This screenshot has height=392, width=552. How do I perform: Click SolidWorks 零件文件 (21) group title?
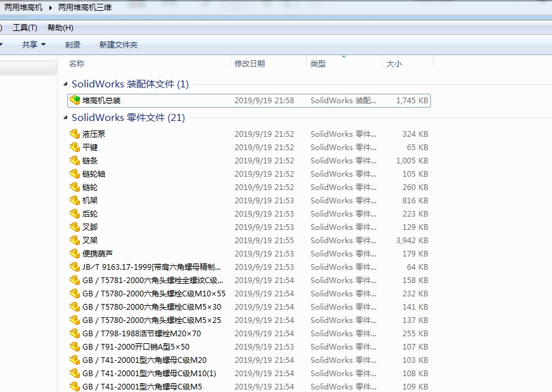pos(128,118)
